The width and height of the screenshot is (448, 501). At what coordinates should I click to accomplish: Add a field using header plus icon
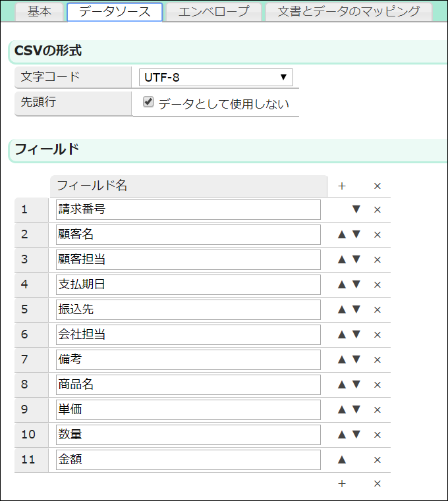[341, 186]
